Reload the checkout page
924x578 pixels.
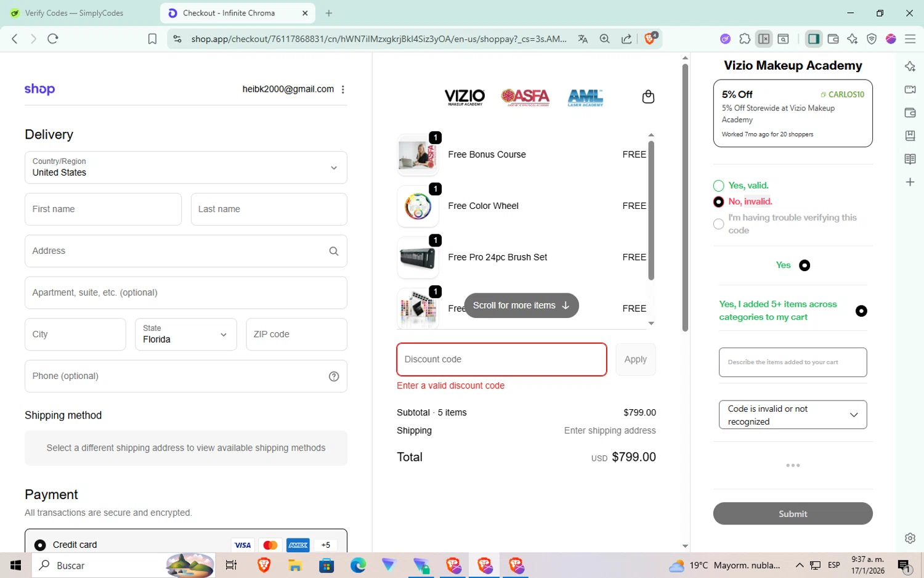point(53,39)
